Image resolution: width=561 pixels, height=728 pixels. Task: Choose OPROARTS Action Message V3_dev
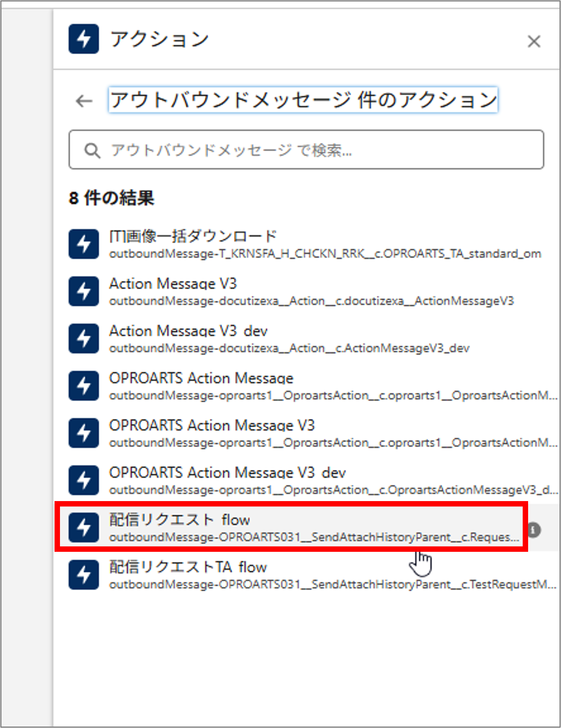tap(227, 473)
